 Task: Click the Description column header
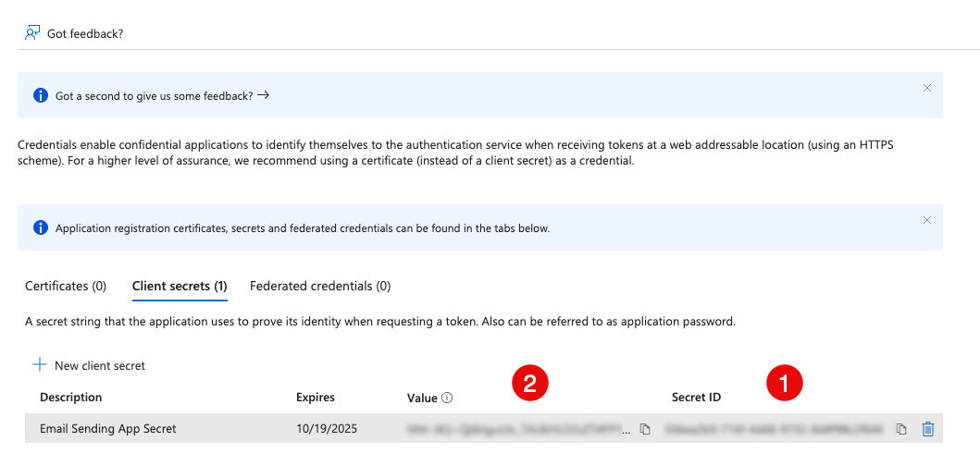click(x=71, y=398)
